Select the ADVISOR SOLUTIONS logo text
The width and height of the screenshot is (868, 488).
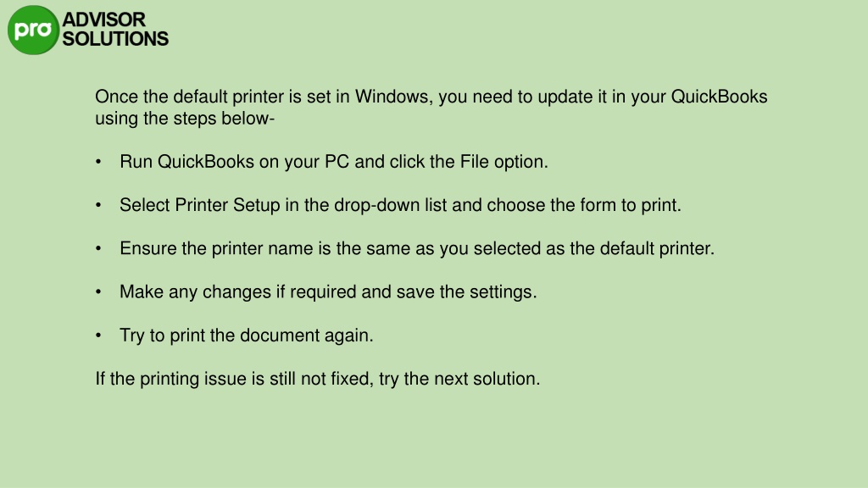tap(115, 30)
